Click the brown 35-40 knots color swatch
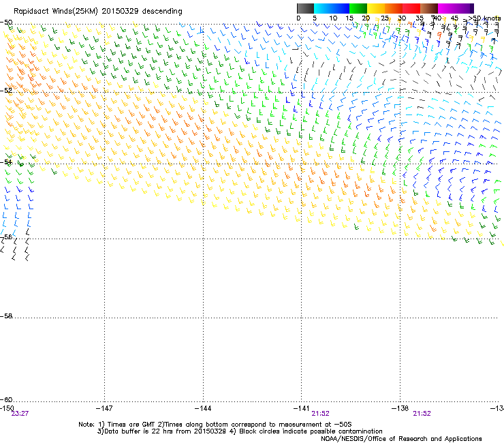This screenshot has height=443, width=504. (x=429, y=8)
